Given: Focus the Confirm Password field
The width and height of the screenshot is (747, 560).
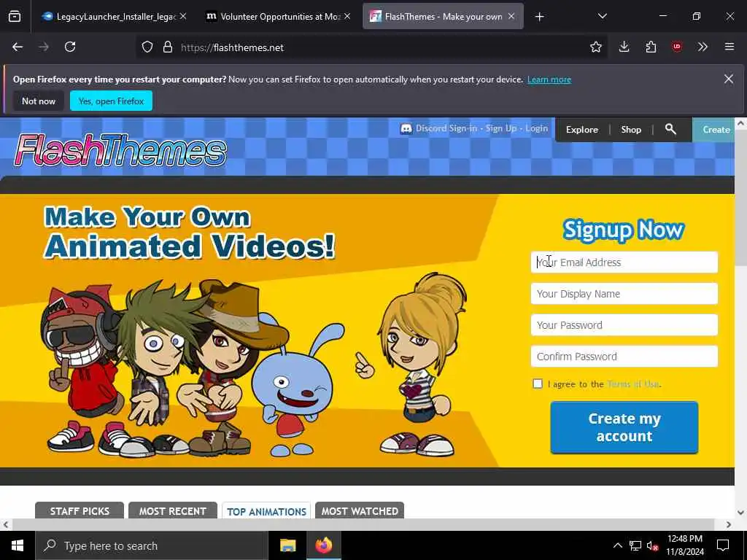Looking at the screenshot, I should click(x=624, y=356).
